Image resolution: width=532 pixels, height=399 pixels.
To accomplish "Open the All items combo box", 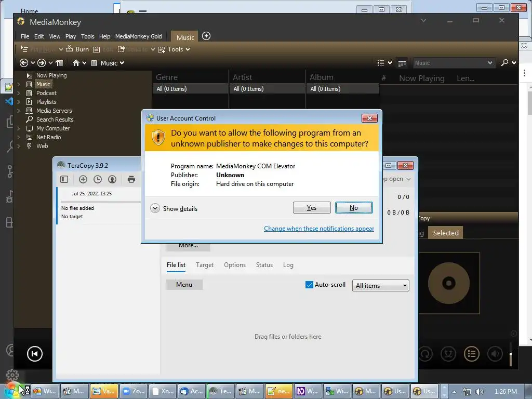I will point(381,286).
